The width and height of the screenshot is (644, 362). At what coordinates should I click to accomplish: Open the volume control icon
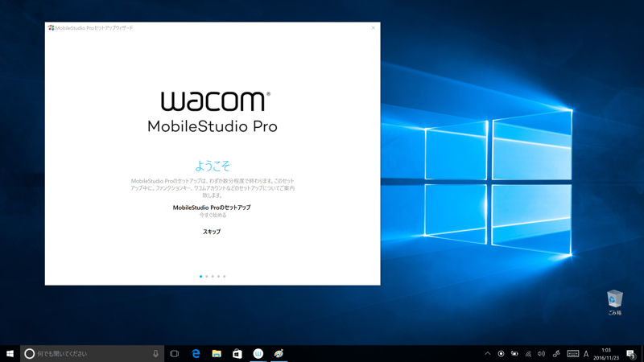coord(542,353)
